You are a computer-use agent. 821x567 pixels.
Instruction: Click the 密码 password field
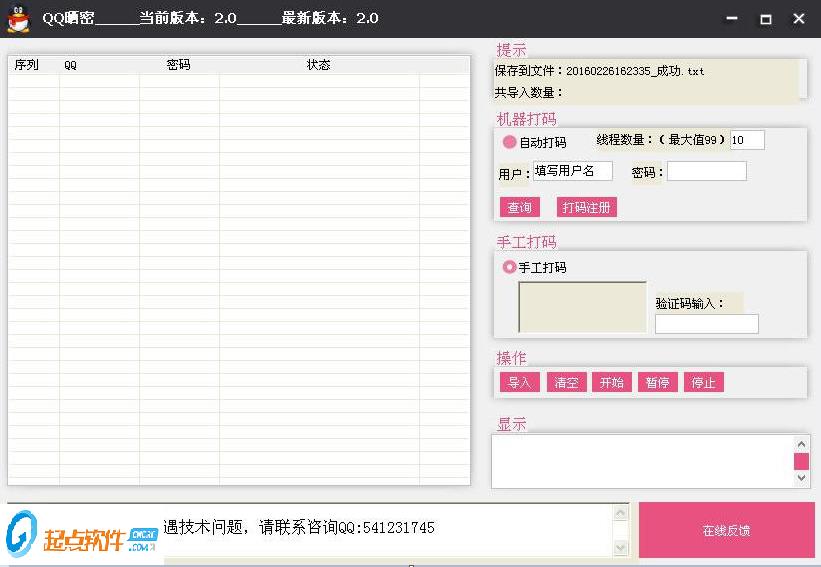pos(707,171)
